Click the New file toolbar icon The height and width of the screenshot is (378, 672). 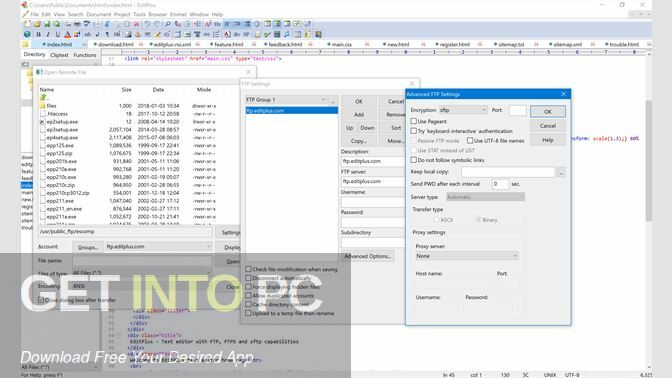27,24
